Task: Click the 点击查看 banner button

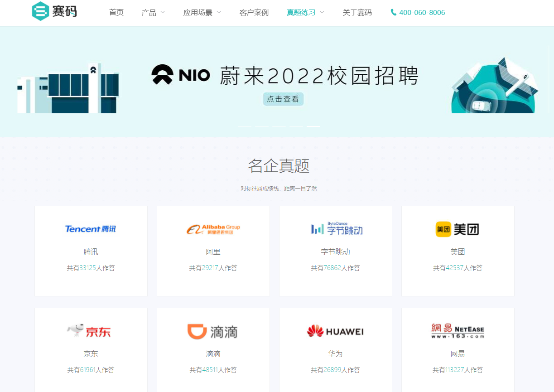Action: click(283, 99)
